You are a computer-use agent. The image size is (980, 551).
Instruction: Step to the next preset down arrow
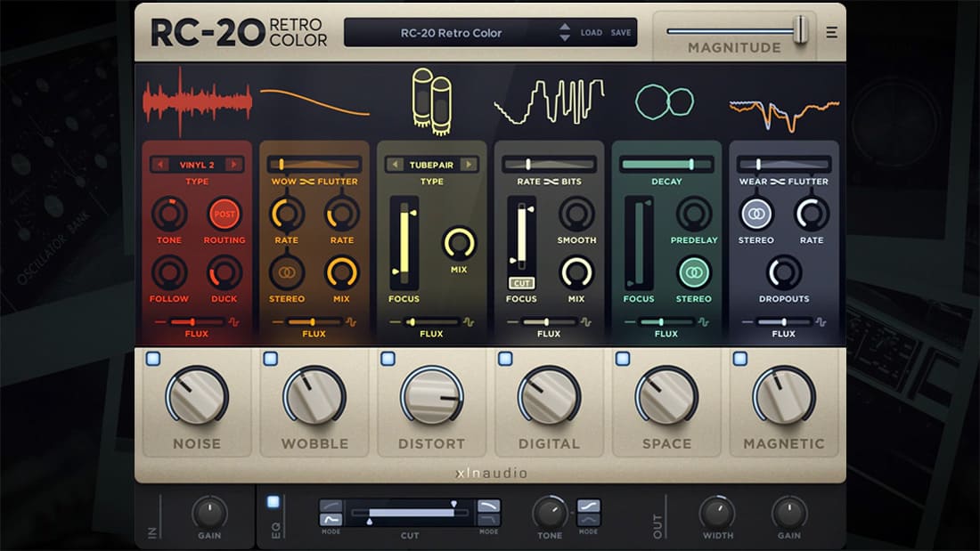coord(564,37)
